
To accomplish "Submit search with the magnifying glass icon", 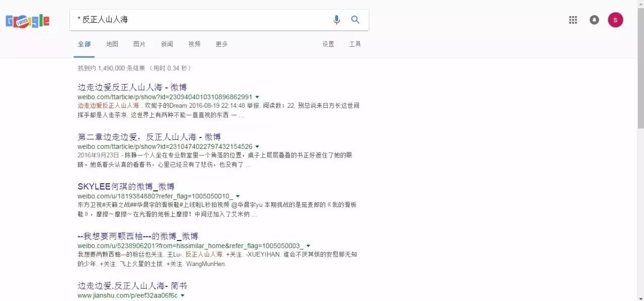I will point(355,20).
